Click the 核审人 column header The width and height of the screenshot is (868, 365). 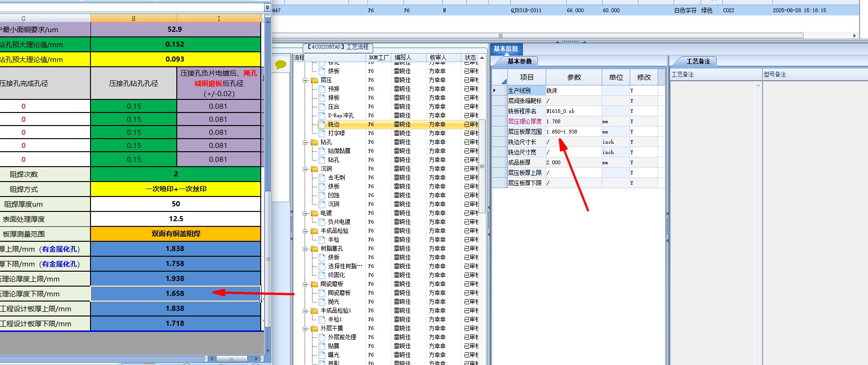click(444, 57)
